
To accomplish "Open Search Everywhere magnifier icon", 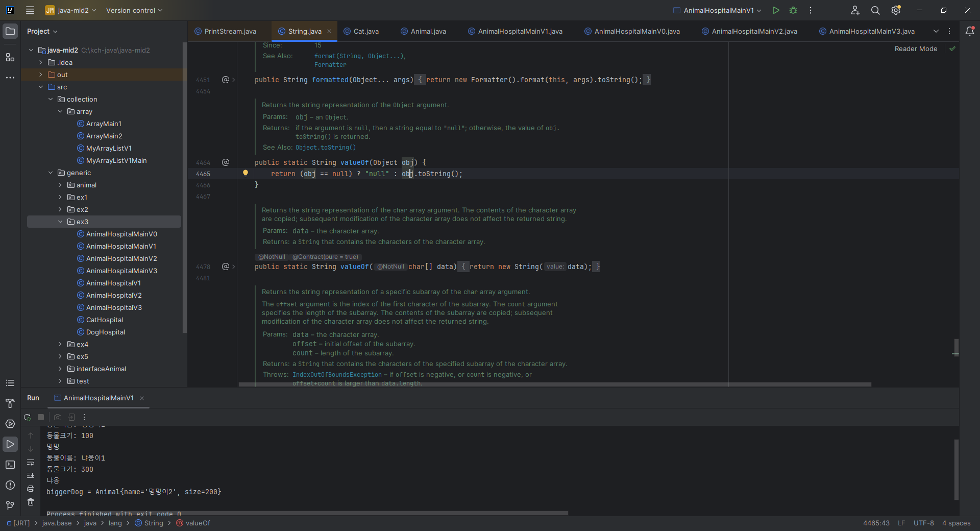I will click(x=875, y=10).
